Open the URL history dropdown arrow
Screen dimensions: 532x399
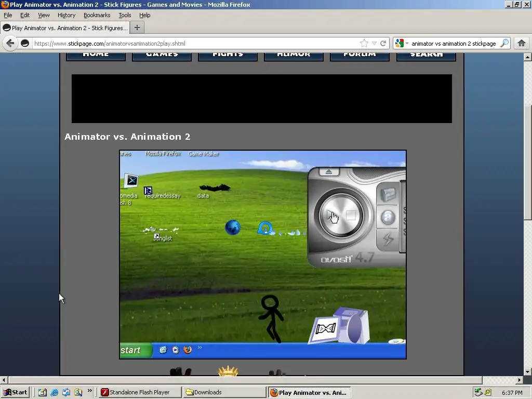pyautogui.click(x=374, y=44)
